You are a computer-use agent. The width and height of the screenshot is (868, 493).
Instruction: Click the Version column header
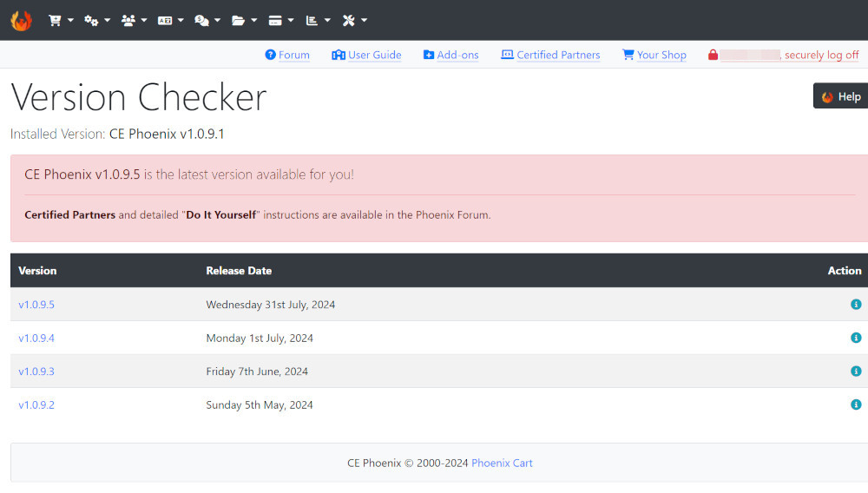tap(37, 271)
